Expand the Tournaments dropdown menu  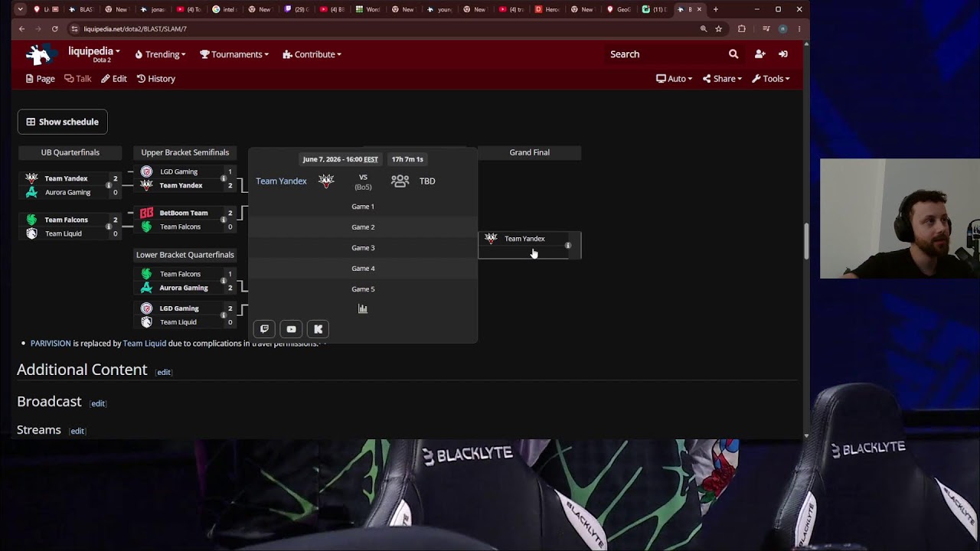(x=234, y=54)
